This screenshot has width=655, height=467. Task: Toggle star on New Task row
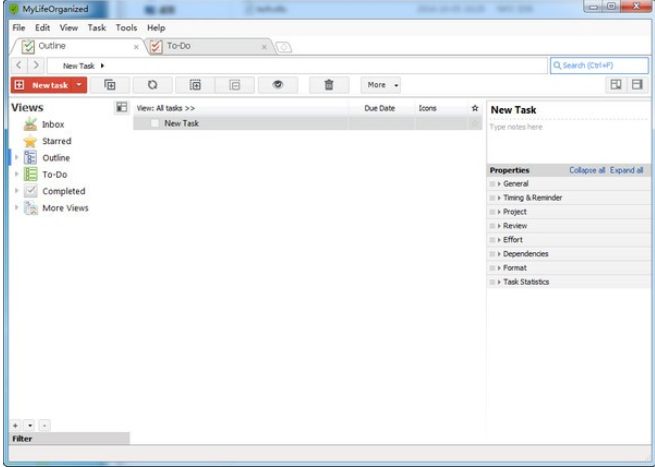(475, 123)
